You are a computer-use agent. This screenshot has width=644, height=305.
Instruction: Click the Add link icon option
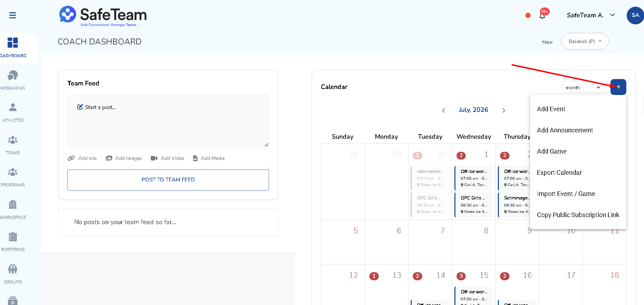point(82,158)
